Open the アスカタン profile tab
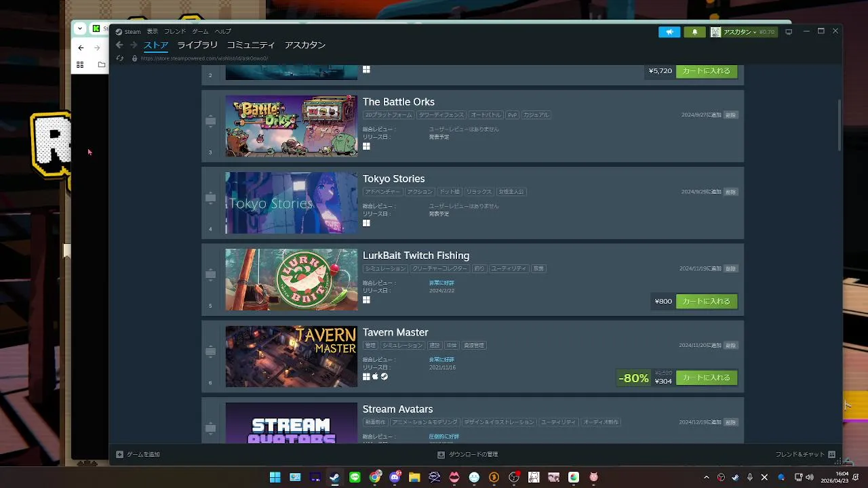The image size is (868, 488). click(305, 45)
